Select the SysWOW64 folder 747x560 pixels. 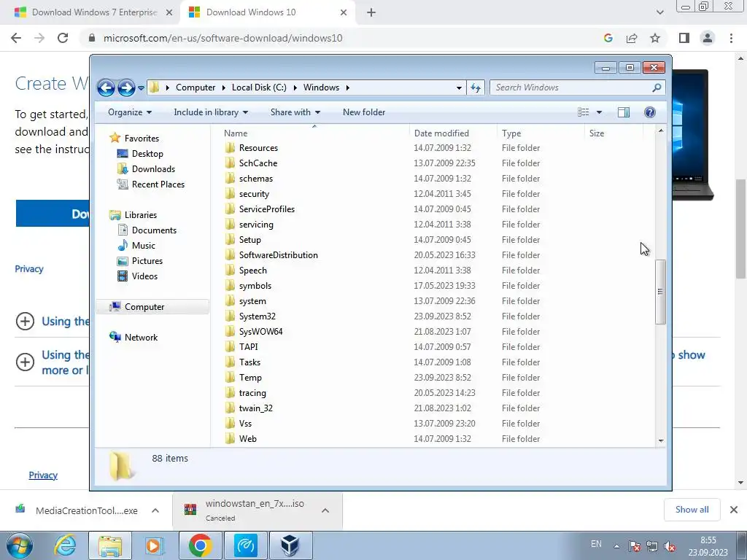pyautogui.click(x=260, y=332)
